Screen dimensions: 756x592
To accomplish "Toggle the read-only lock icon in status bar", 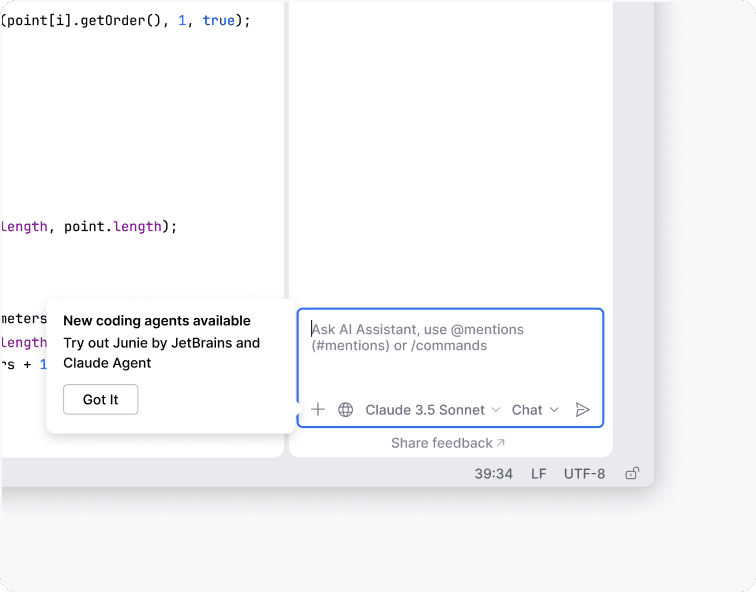I will coord(632,473).
